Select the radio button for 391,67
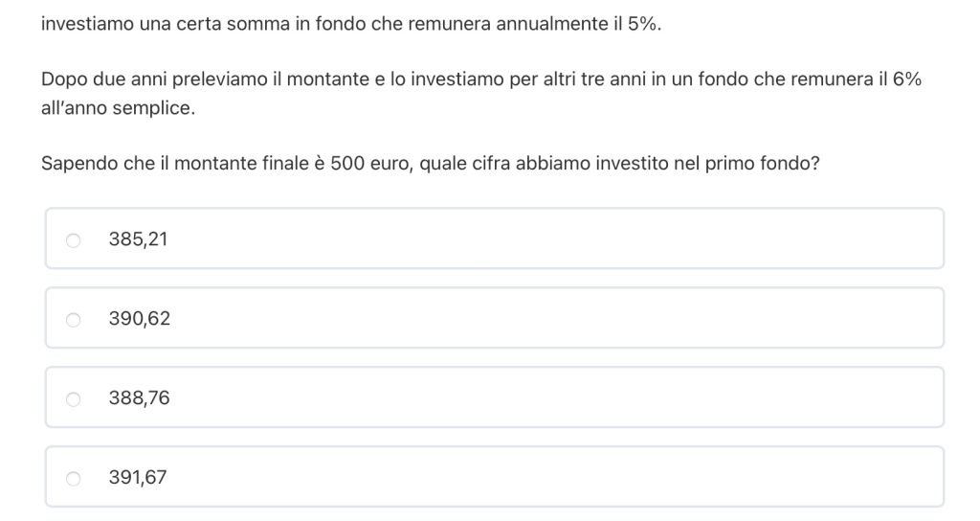 73,478
